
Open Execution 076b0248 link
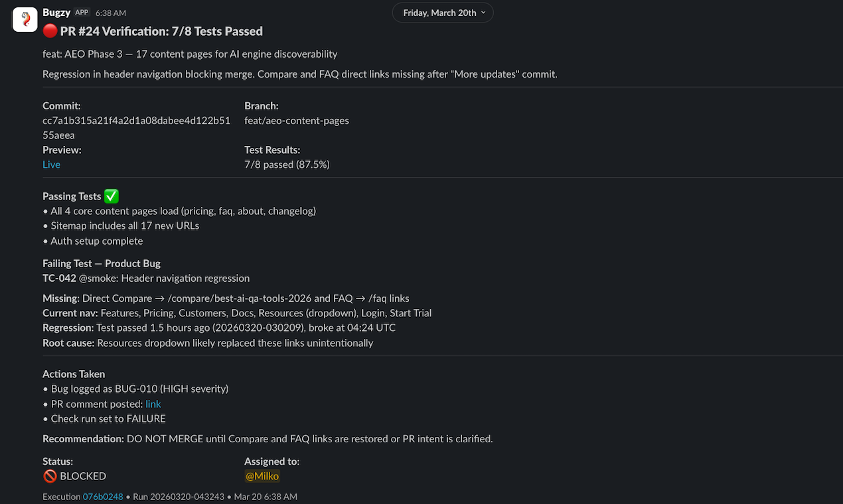coord(103,497)
